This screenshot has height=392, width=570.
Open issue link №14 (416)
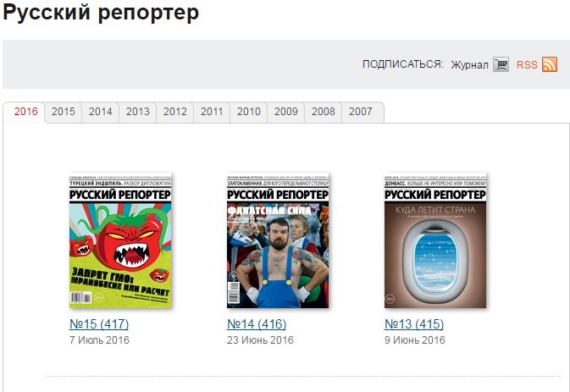[257, 323]
